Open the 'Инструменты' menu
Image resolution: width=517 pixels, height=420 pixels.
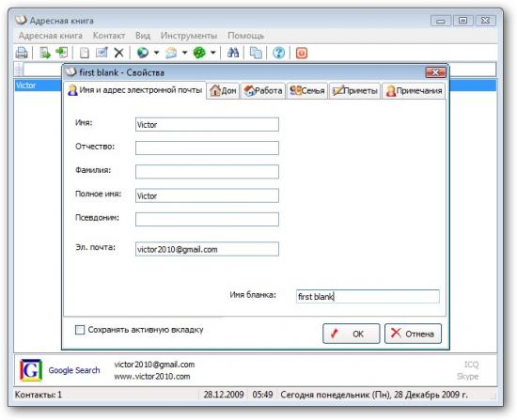(x=189, y=36)
